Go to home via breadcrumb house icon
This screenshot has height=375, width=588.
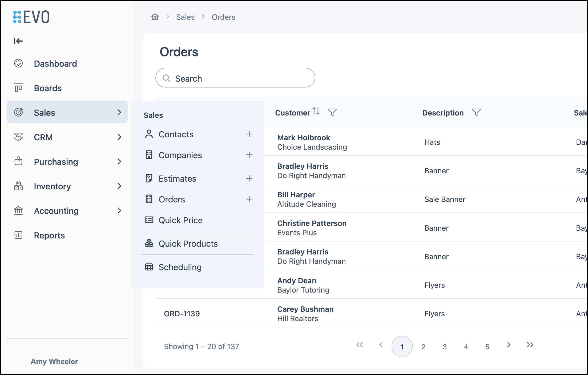155,17
